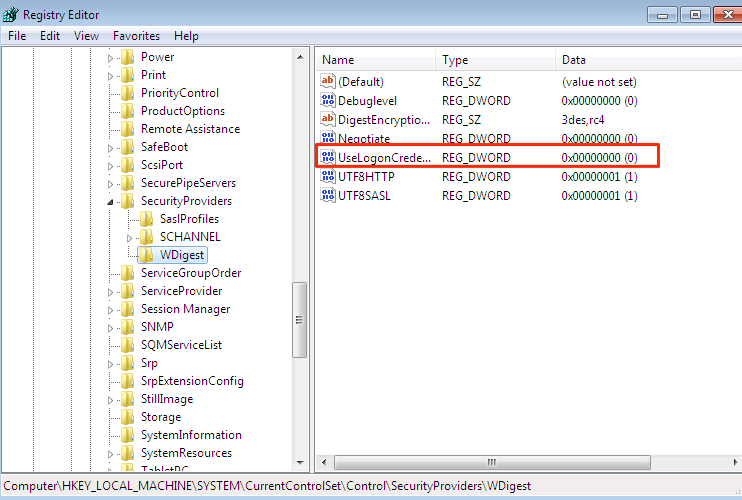Maximize the Registry Editor window
742x500 pixels.
click(695, 15)
